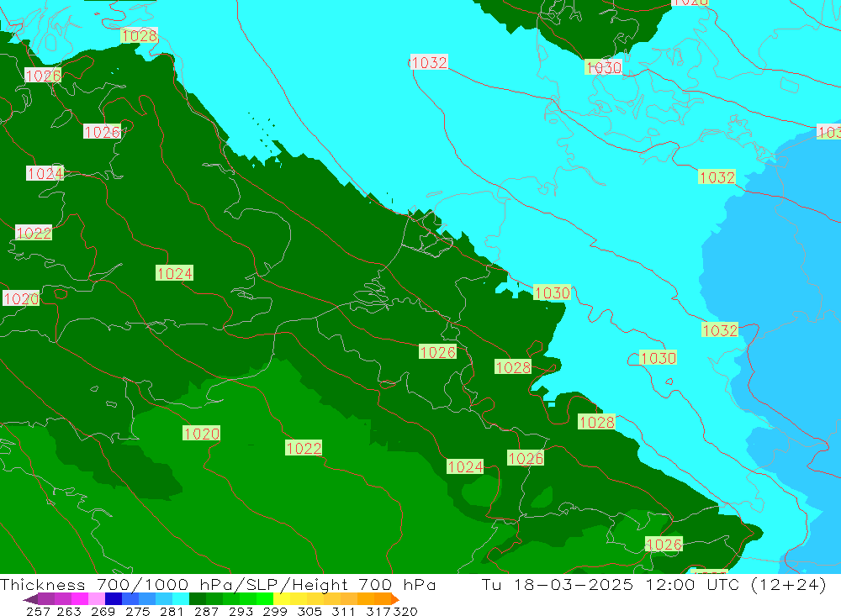The height and width of the screenshot is (616, 841).
Task: Click the 'Thickness 700/1000 hPa/SLP/Height 700 hPa' title
Action: 218,584
